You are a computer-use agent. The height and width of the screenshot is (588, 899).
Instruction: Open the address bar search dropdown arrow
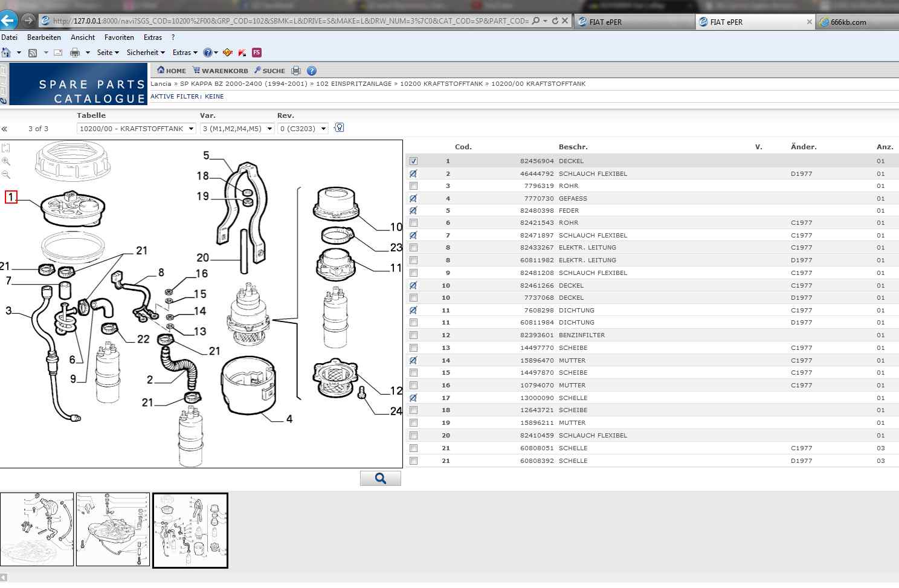pyautogui.click(x=545, y=21)
